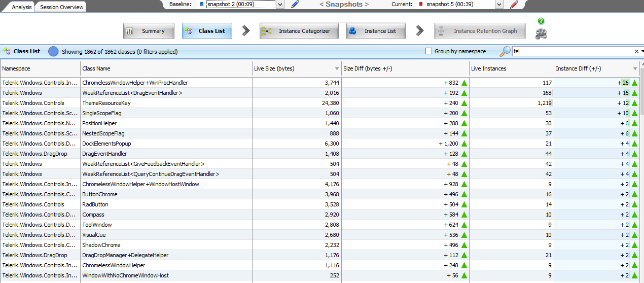
Task: Toggle the Group by namespace checkbox
Action: click(428, 51)
